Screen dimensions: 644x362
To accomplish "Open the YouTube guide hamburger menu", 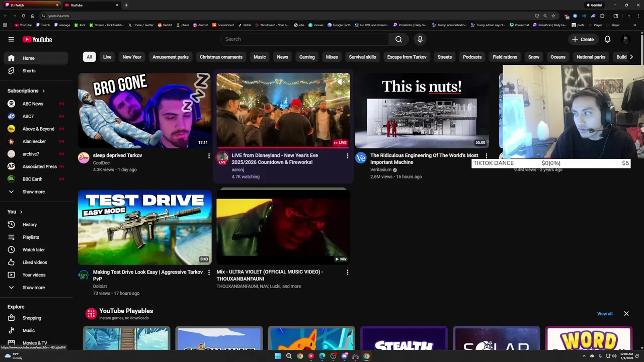I will [11, 39].
